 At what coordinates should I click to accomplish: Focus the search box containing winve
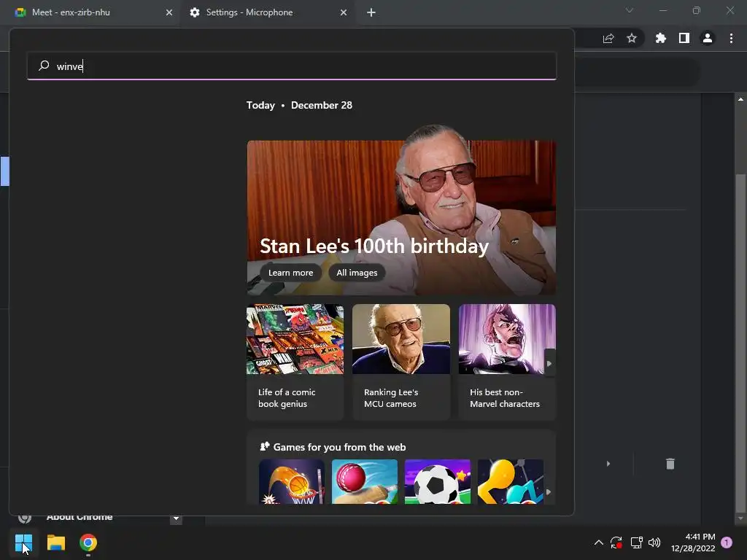click(292, 66)
